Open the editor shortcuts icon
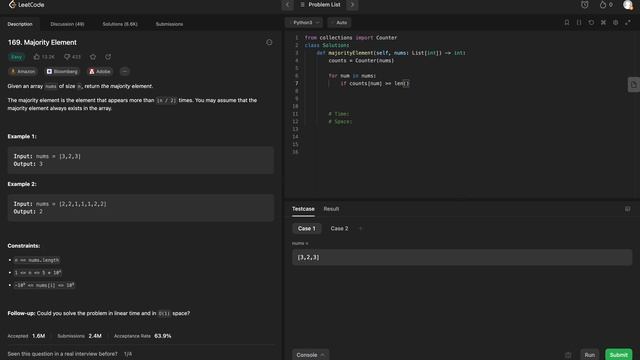Screen dimensions: 640x360 pyautogui.click(x=603, y=22)
